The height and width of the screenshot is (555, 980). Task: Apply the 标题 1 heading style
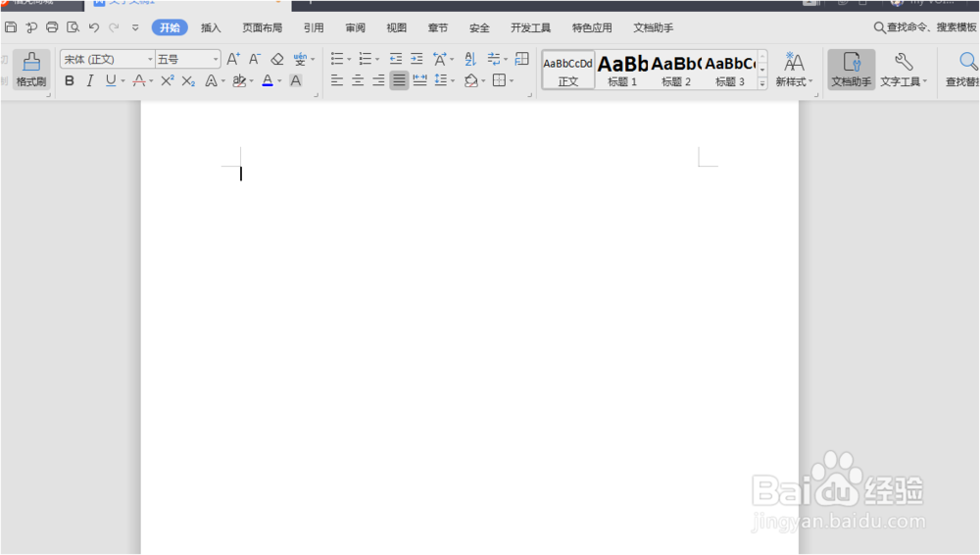click(622, 70)
